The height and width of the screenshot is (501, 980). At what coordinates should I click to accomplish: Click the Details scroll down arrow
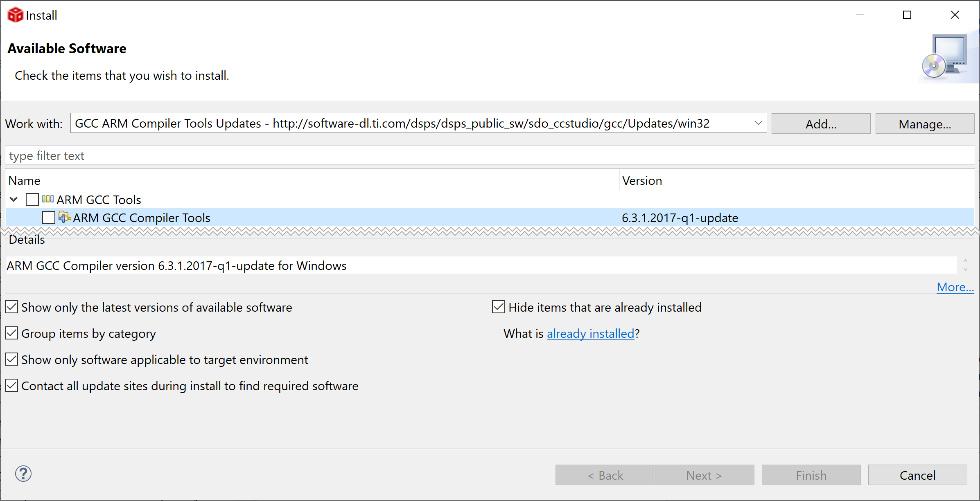coord(966,269)
